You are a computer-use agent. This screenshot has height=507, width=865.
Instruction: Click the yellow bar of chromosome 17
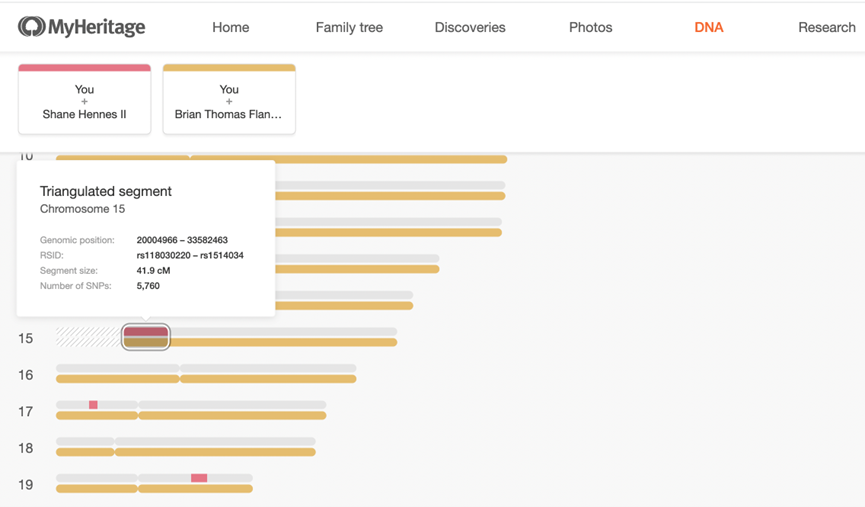pyautogui.click(x=191, y=415)
